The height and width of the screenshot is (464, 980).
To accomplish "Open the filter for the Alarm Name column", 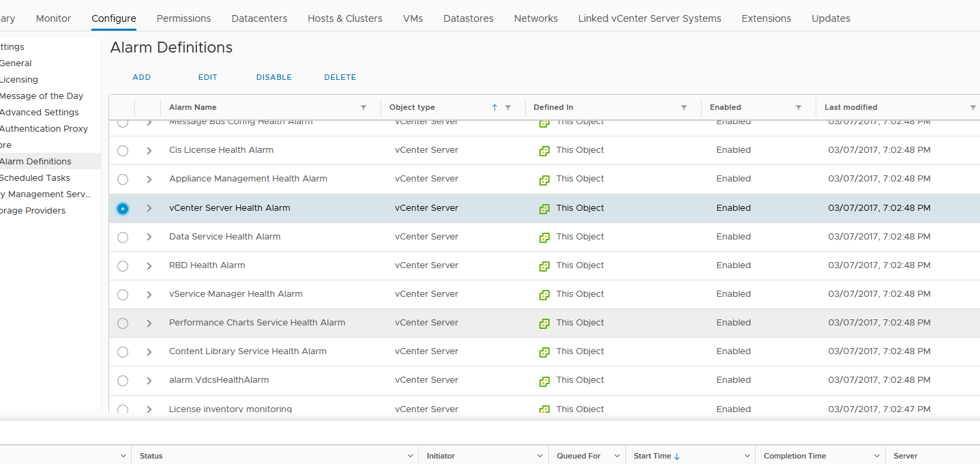I will click(363, 107).
